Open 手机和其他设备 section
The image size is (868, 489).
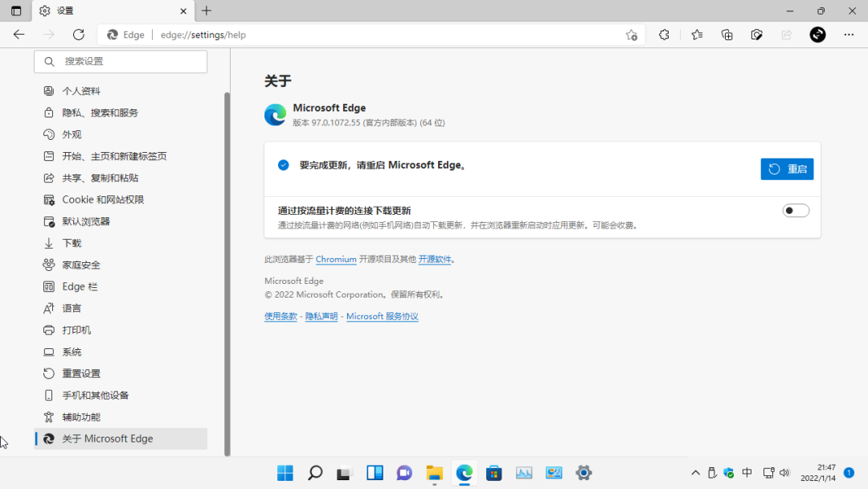tap(121, 396)
